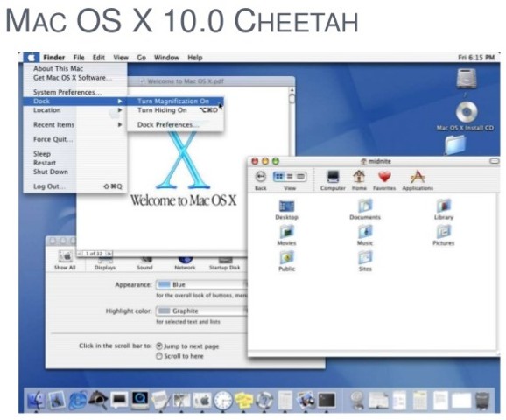This screenshot has height=420, width=506.
Task: Choose Log Out from Apple menu
Action: click(x=75, y=186)
